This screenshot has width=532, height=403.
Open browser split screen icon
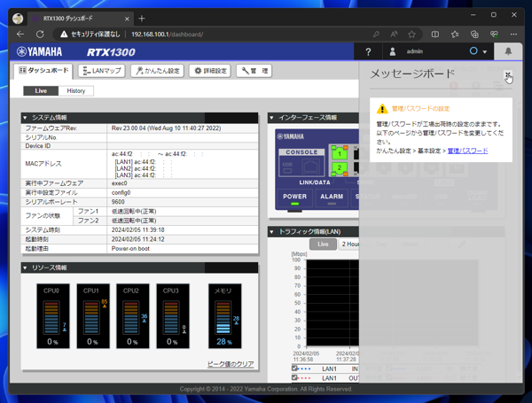tap(435, 35)
